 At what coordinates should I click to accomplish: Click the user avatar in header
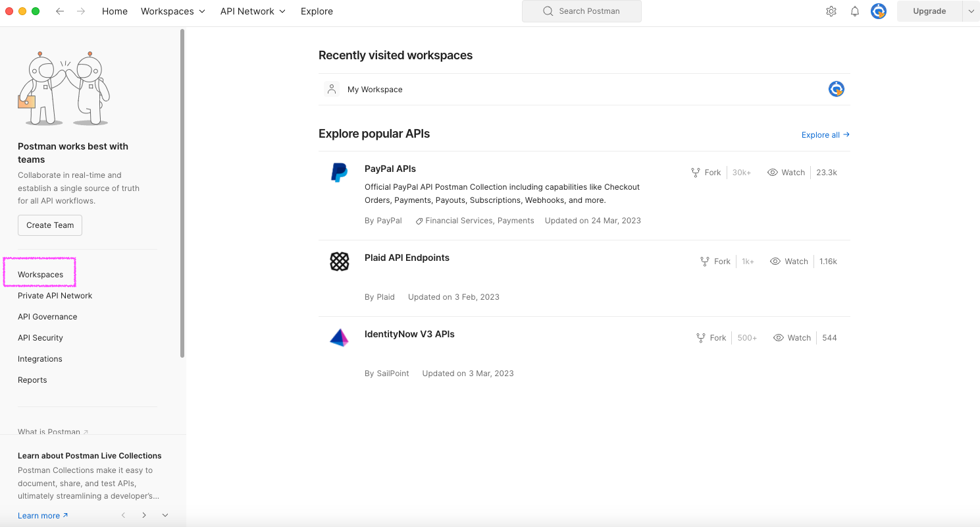(879, 11)
